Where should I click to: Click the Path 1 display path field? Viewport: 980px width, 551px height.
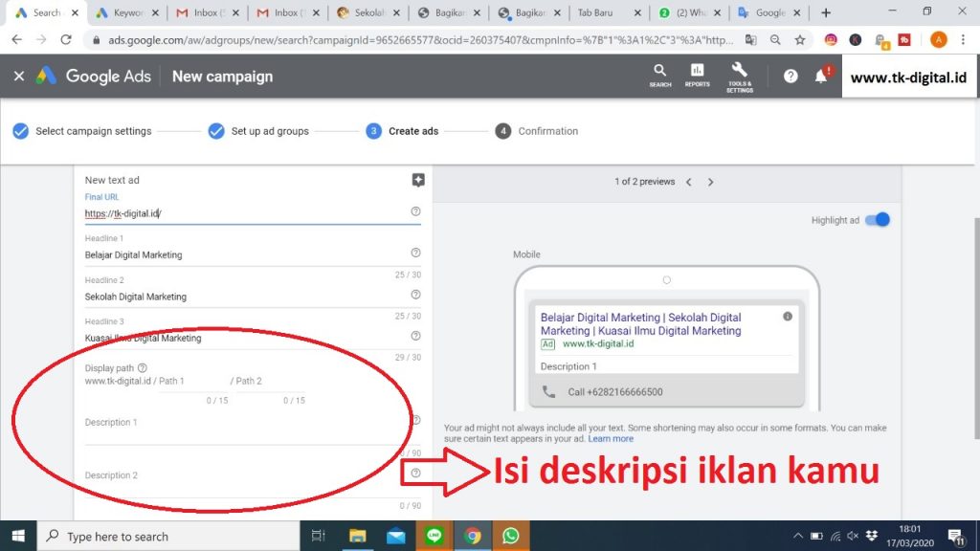pyautogui.click(x=191, y=382)
